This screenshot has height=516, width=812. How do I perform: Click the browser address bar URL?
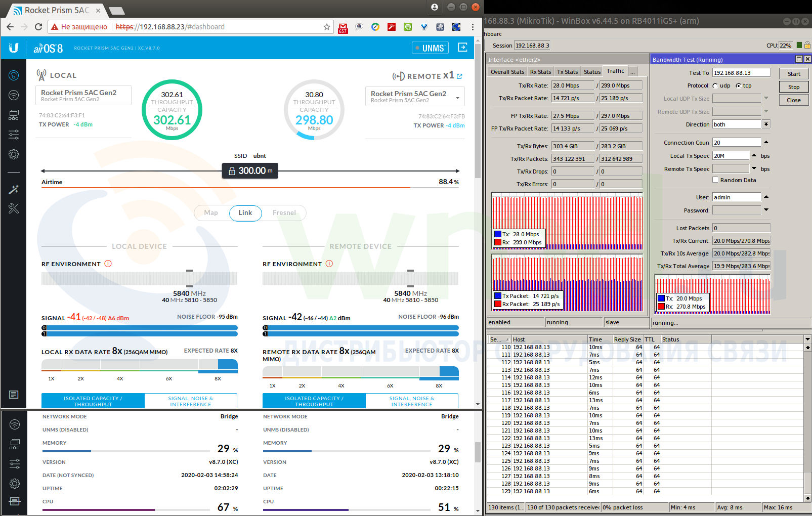[170, 27]
